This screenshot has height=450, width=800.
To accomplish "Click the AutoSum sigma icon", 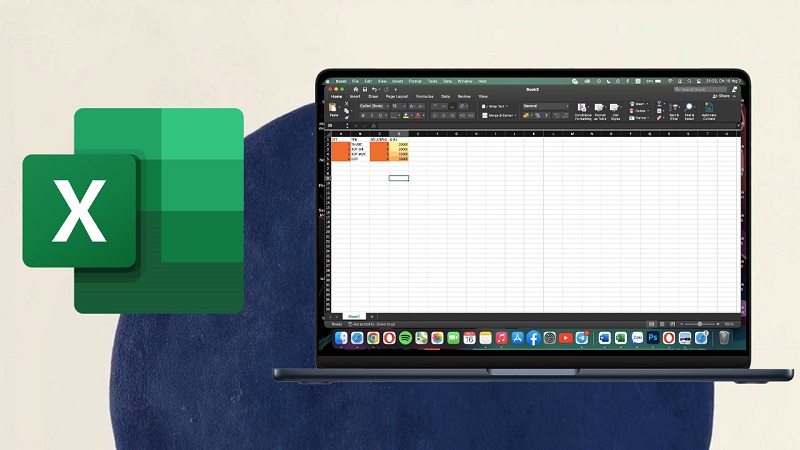I will 659,104.
